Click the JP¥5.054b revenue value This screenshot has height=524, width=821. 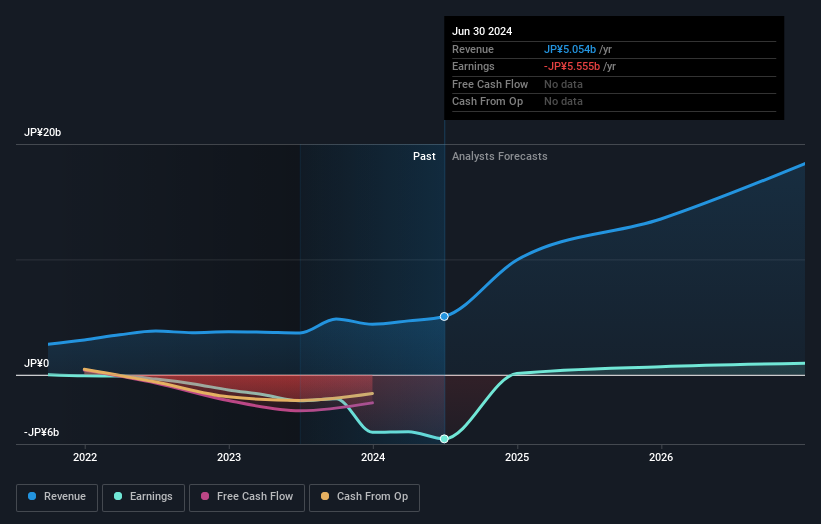[x=570, y=49]
